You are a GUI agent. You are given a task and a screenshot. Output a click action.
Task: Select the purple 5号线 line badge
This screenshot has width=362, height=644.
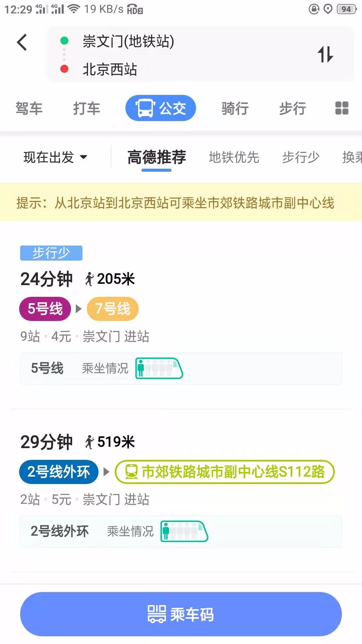tap(45, 309)
